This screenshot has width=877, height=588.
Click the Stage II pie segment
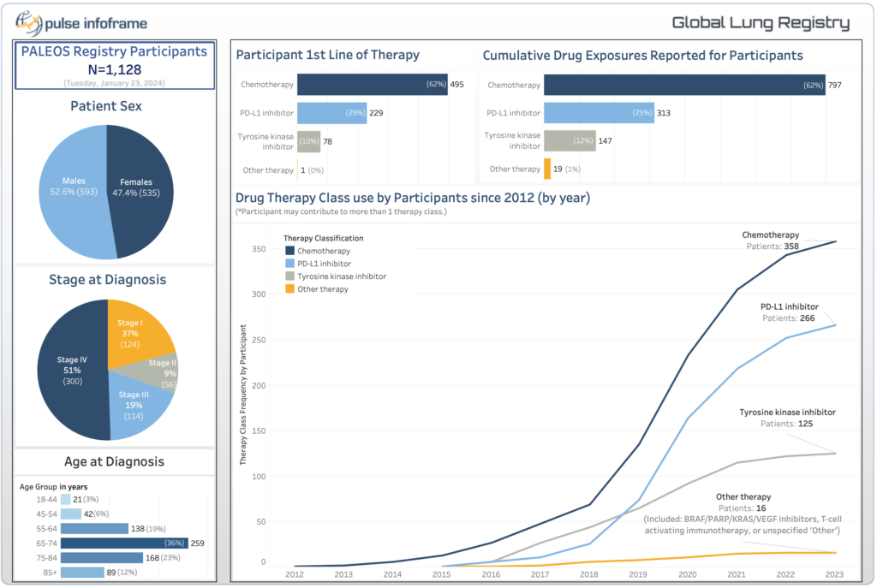point(161,368)
